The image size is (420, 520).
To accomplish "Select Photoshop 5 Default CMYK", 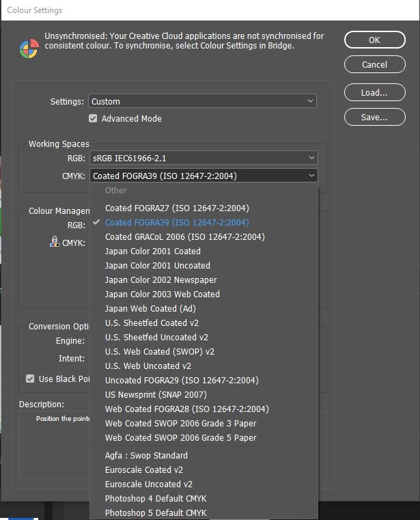I will [156, 512].
